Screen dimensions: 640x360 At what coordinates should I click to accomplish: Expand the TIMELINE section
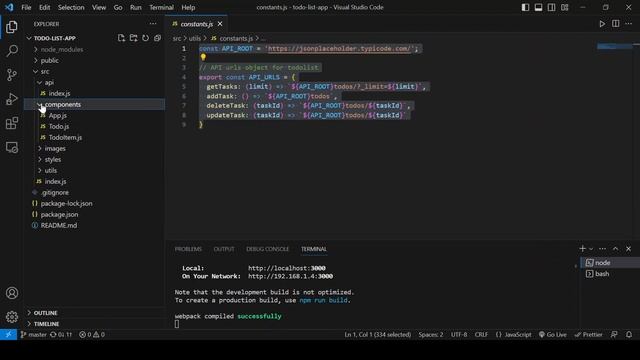pyautogui.click(x=94, y=324)
